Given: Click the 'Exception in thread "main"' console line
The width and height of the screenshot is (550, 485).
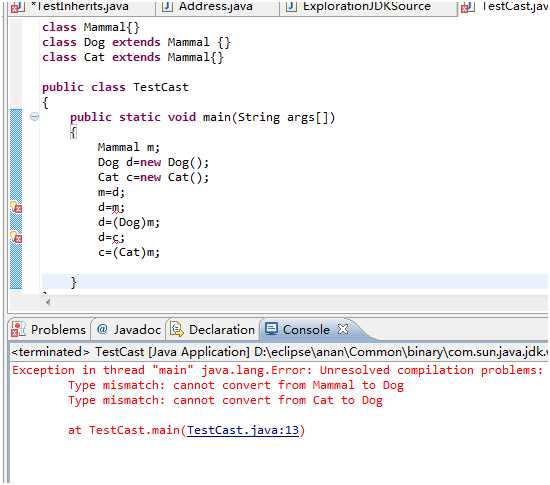Looking at the screenshot, I should (x=277, y=370).
